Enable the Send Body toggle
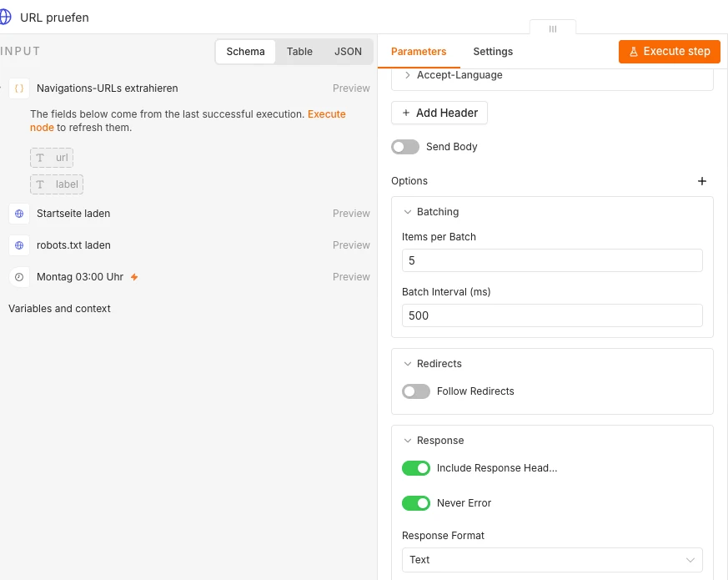The width and height of the screenshot is (728, 580). 405,147
